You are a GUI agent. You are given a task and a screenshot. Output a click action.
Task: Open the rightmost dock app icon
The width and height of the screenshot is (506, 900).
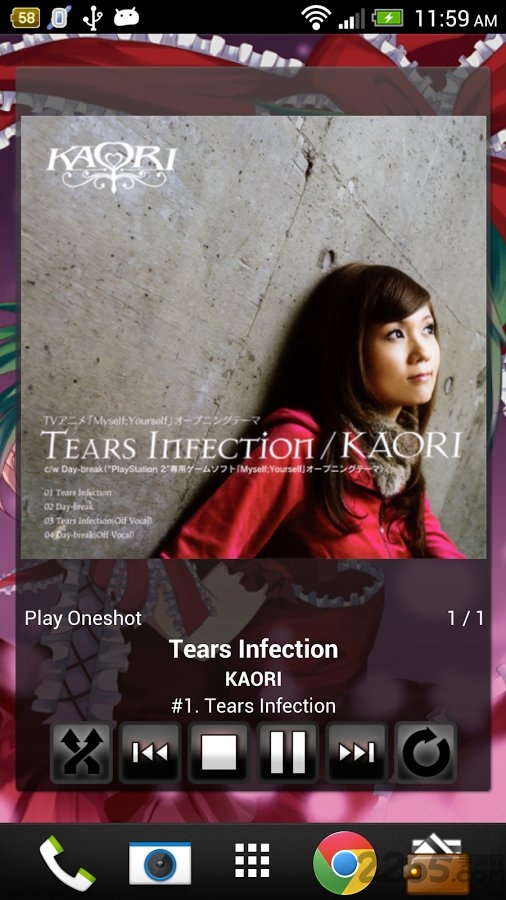coord(437,863)
